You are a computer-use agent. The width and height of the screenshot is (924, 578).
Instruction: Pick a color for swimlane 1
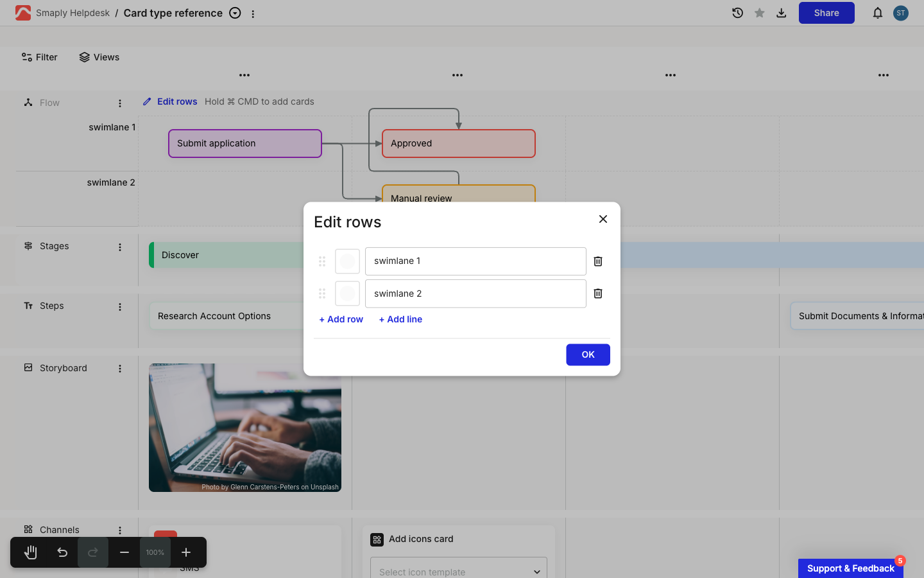(x=347, y=261)
